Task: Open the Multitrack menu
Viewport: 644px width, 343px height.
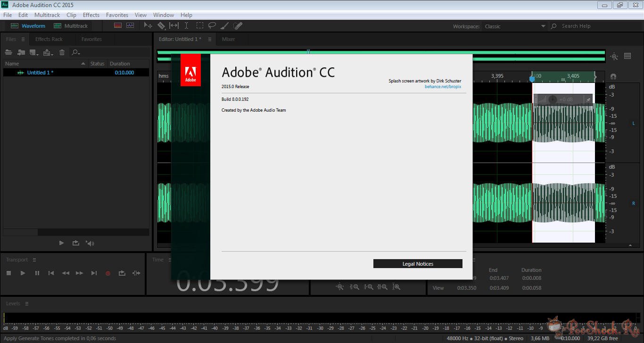Action: [47, 15]
